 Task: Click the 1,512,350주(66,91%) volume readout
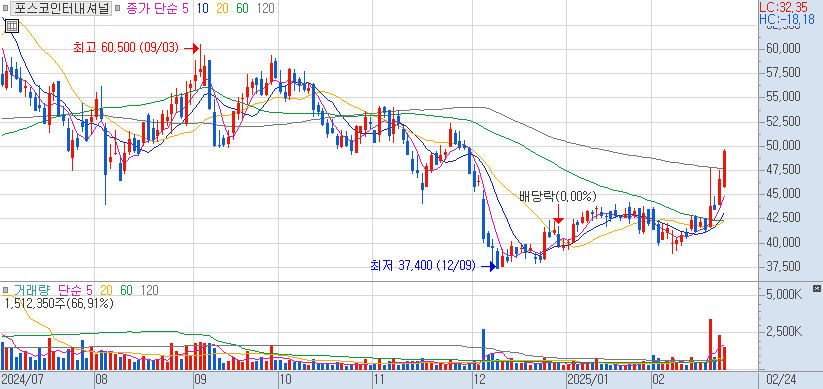pyautogui.click(x=59, y=303)
